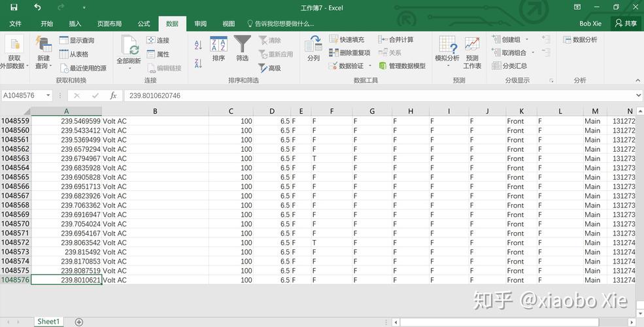644x327 pixels.
Task: Open the 创建组 dropdown arrow
Action: (x=527, y=39)
